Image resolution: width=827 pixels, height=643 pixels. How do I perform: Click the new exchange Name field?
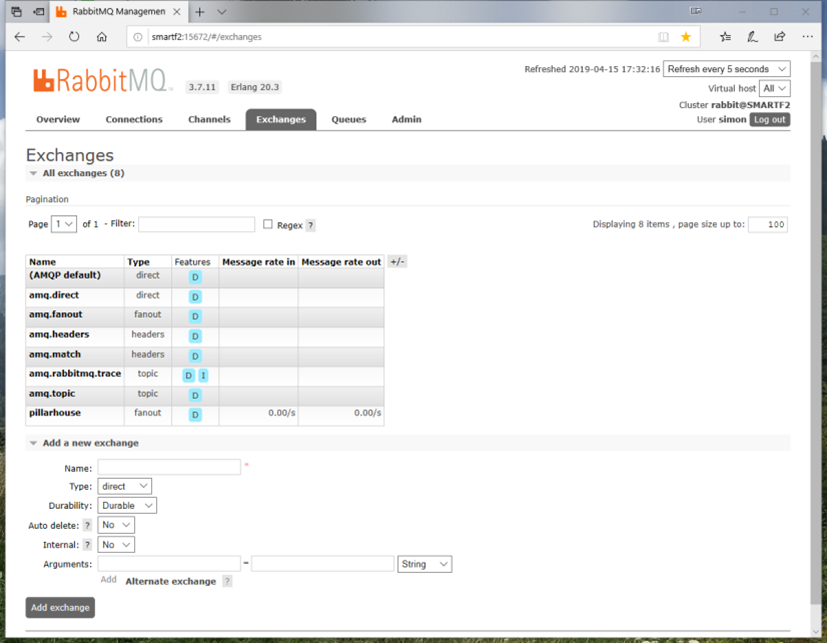tap(169, 467)
